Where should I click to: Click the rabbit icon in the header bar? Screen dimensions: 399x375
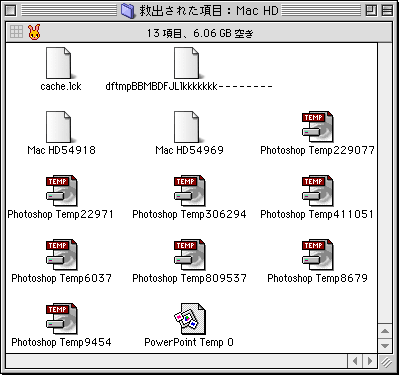click(x=34, y=32)
